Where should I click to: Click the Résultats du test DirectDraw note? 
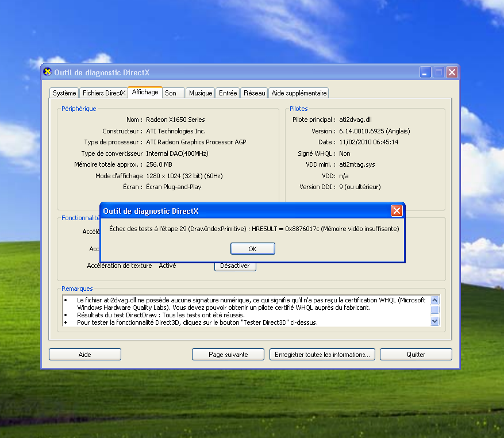[x=161, y=315]
